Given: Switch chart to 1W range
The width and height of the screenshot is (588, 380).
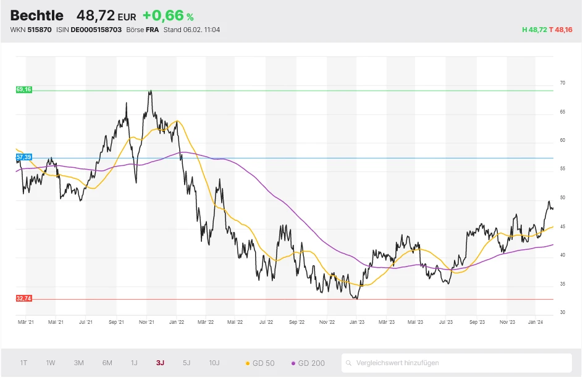Looking at the screenshot, I should tap(51, 363).
